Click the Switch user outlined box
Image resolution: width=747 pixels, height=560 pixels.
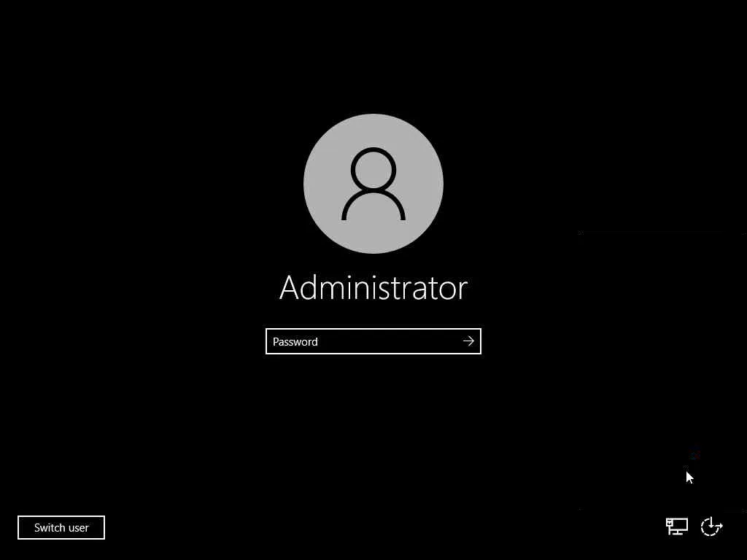[61, 528]
